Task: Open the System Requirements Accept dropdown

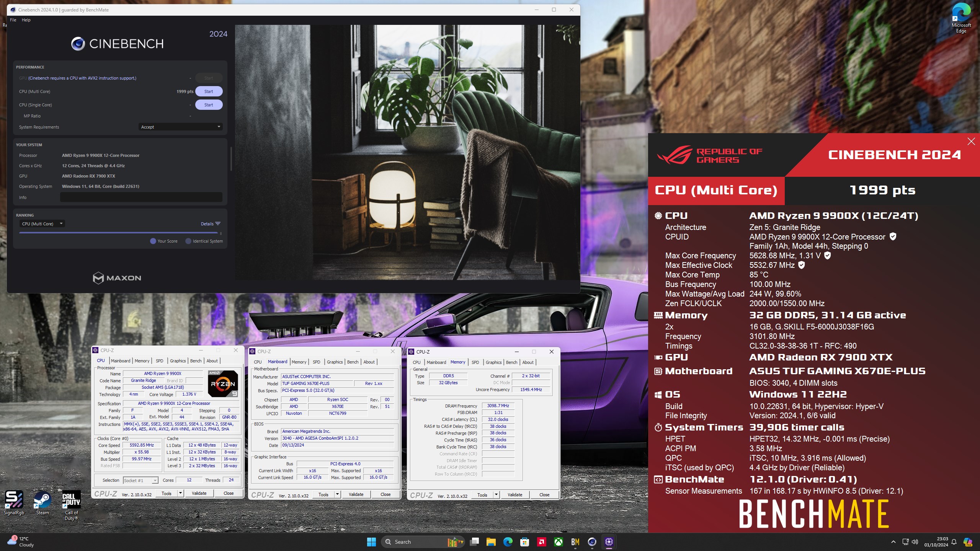Action: point(180,127)
